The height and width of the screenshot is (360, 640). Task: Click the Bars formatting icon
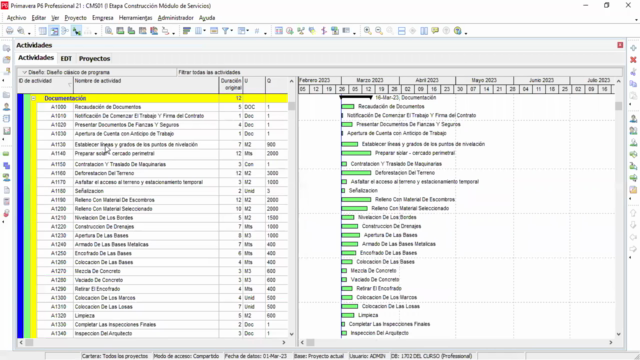tap(187, 31)
